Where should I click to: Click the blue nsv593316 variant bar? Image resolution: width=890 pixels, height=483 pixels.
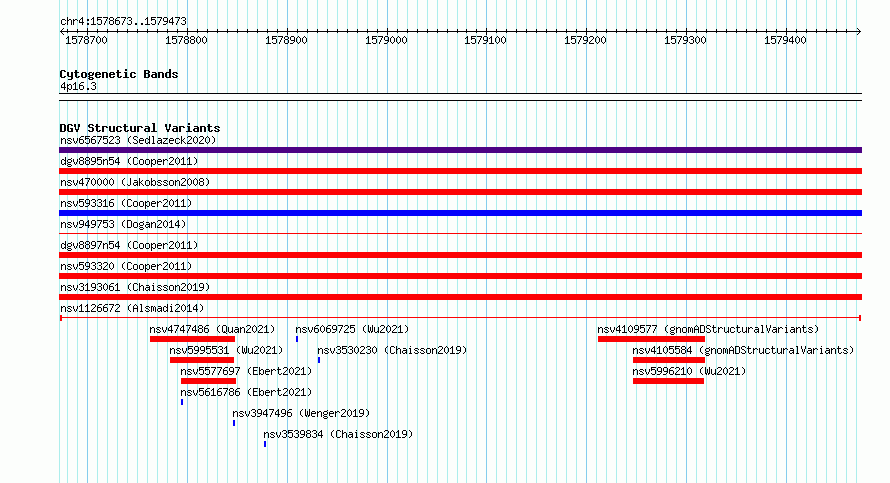pyautogui.click(x=460, y=213)
